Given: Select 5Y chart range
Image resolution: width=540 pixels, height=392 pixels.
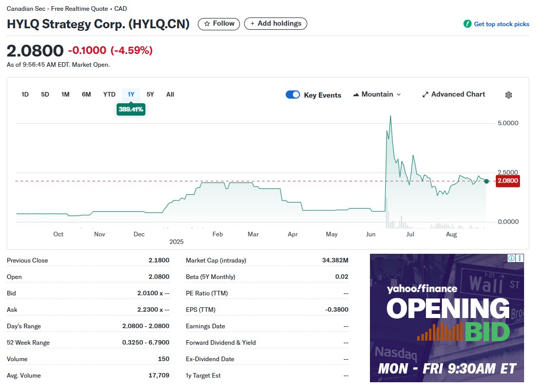Looking at the screenshot, I should [x=150, y=95].
